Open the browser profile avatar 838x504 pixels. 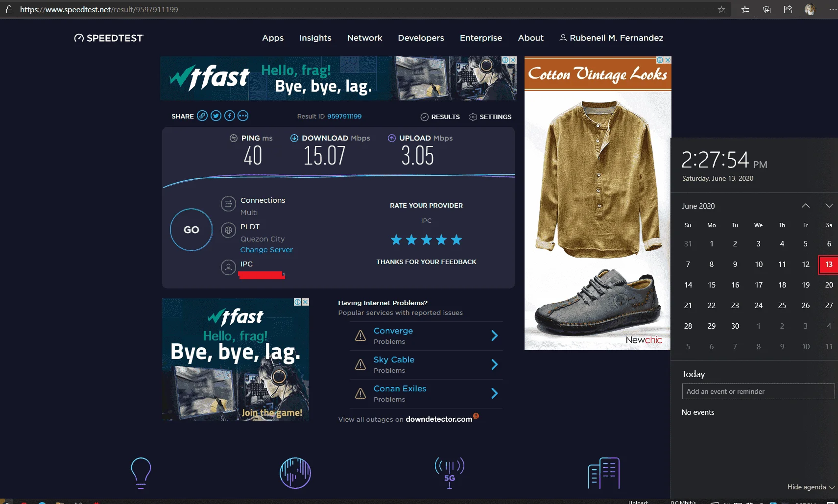point(810,9)
